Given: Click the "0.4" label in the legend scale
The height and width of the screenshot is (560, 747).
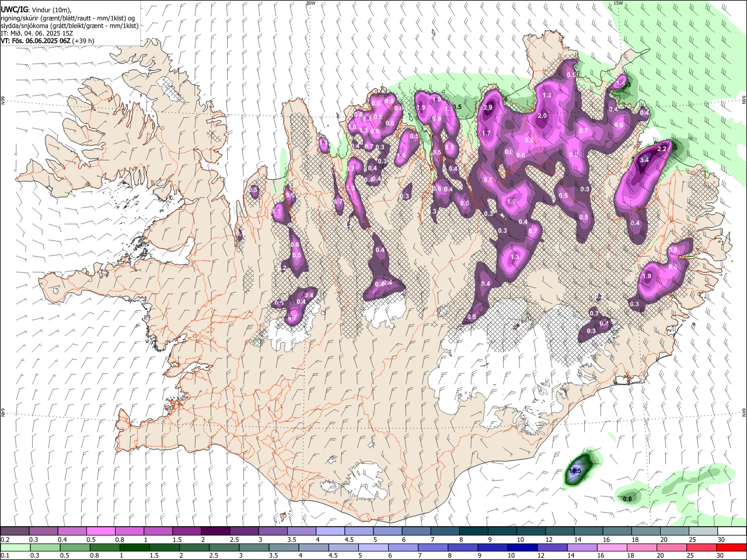Looking at the screenshot, I should click(x=62, y=540).
